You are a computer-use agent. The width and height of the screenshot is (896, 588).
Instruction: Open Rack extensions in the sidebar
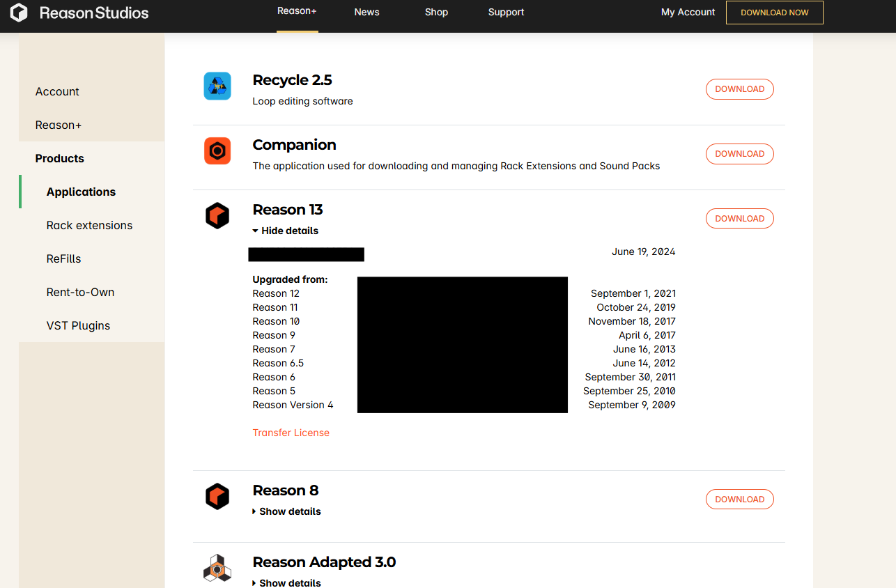click(89, 225)
